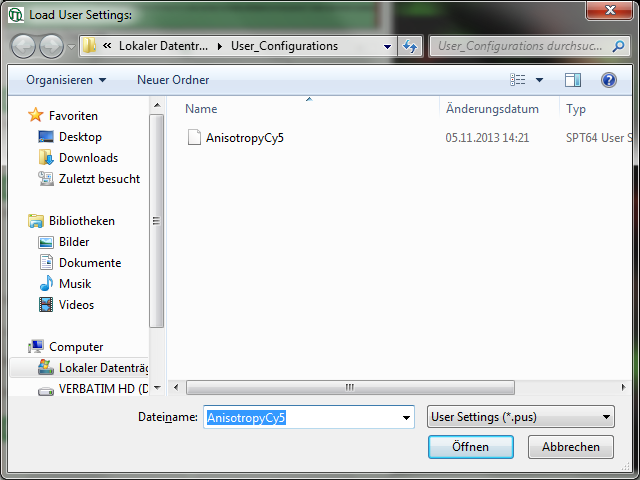The width and height of the screenshot is (640, 480).
Task: Open the Musik library
Action: (x=75, y=284)
